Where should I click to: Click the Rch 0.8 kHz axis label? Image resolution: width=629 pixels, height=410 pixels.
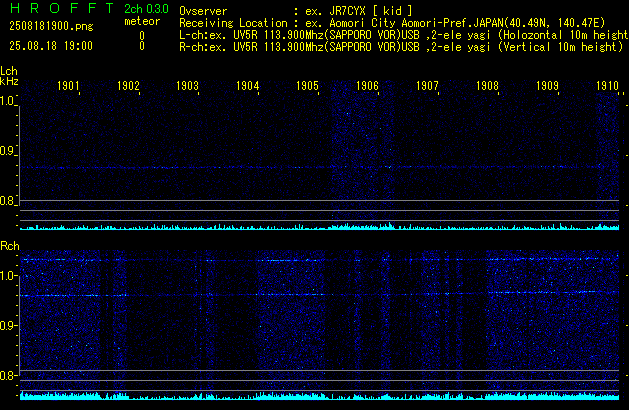point(7,376)
